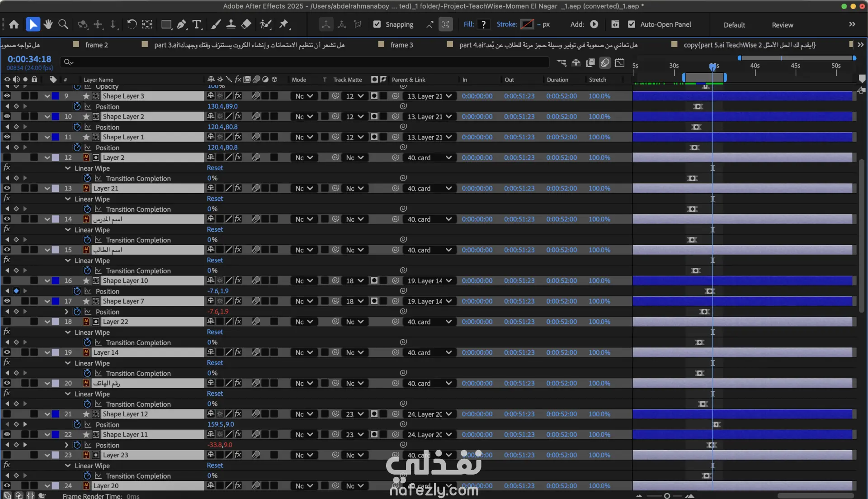The width and height of the screenshot is (868, 499).
Task: Click the timeline layer search field
Action: (307, 62)
